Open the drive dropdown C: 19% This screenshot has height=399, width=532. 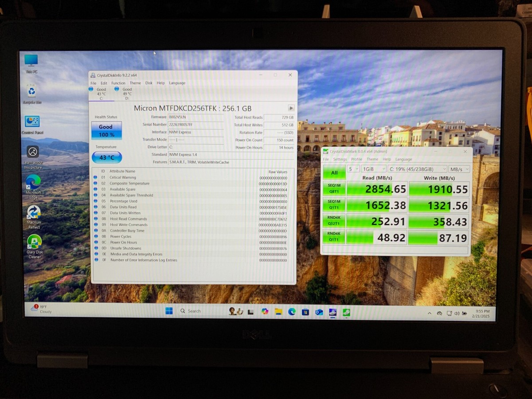pyautogui.click(x=417, y=169)
